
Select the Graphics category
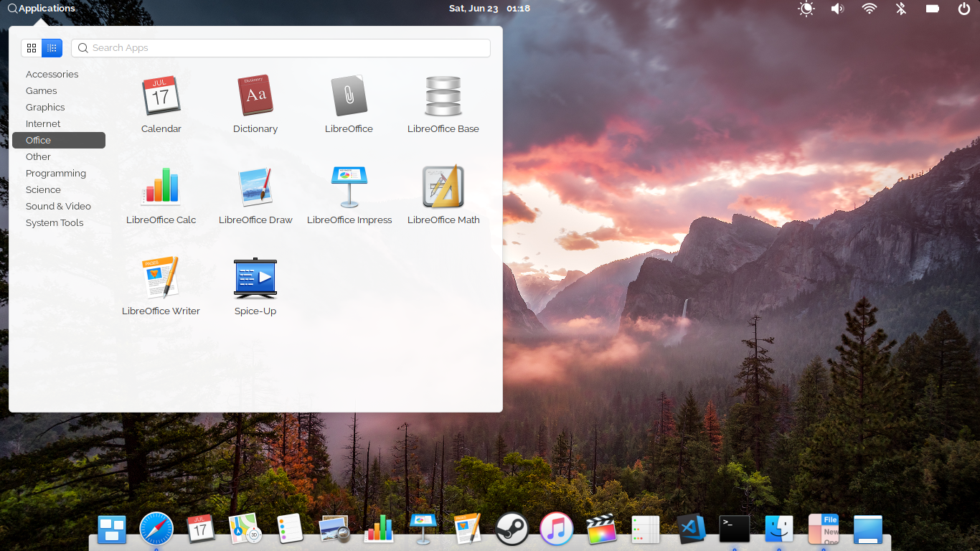[x=59, y=107]
